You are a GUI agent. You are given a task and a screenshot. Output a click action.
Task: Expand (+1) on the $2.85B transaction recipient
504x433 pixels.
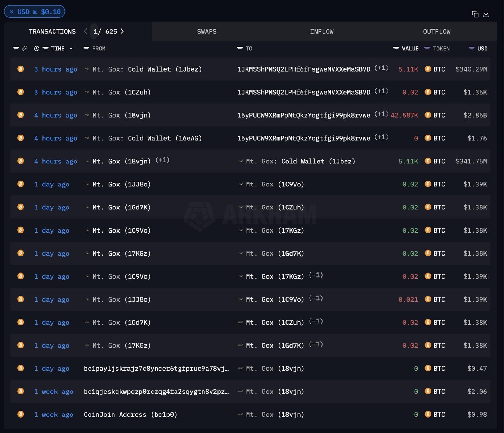[x=381, y=114]
